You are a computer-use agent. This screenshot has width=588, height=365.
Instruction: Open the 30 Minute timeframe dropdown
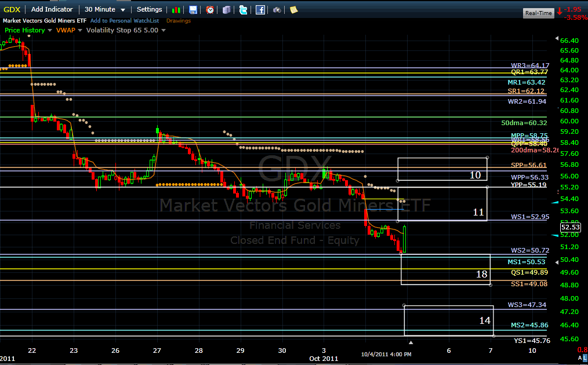(105, 9)
